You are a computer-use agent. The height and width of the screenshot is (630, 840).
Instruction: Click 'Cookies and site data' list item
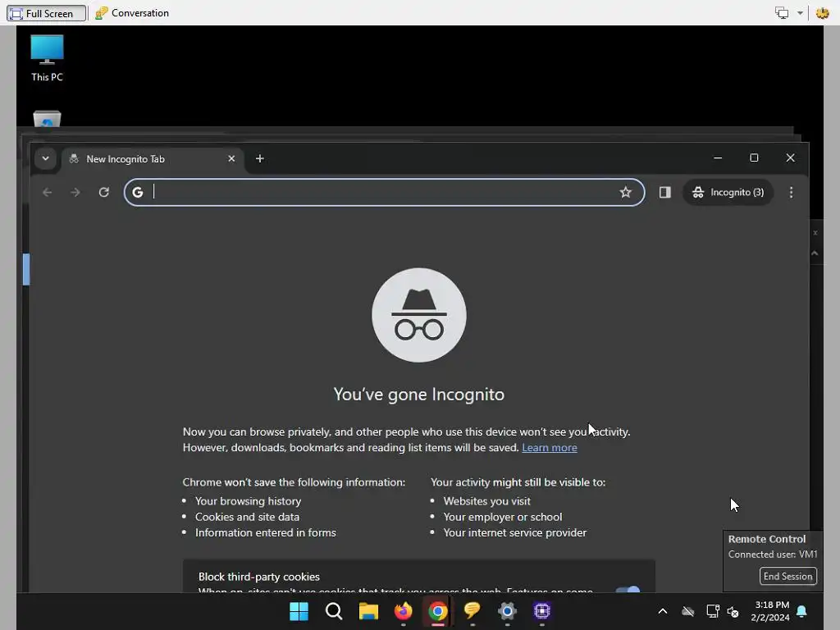pos(247,517)
